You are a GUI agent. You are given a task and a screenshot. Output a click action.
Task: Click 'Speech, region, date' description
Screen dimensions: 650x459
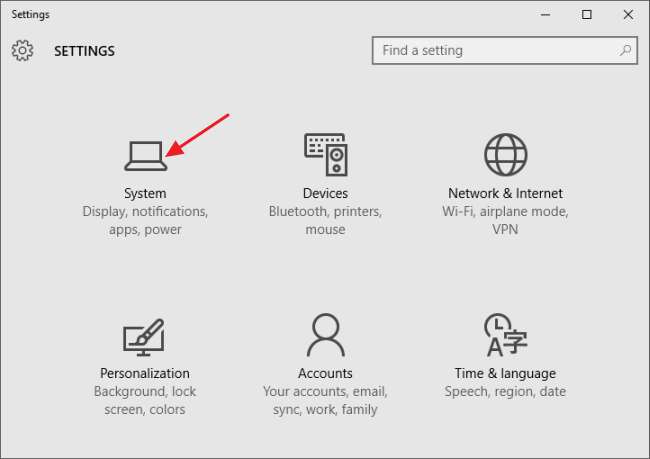tap(505, 391)
